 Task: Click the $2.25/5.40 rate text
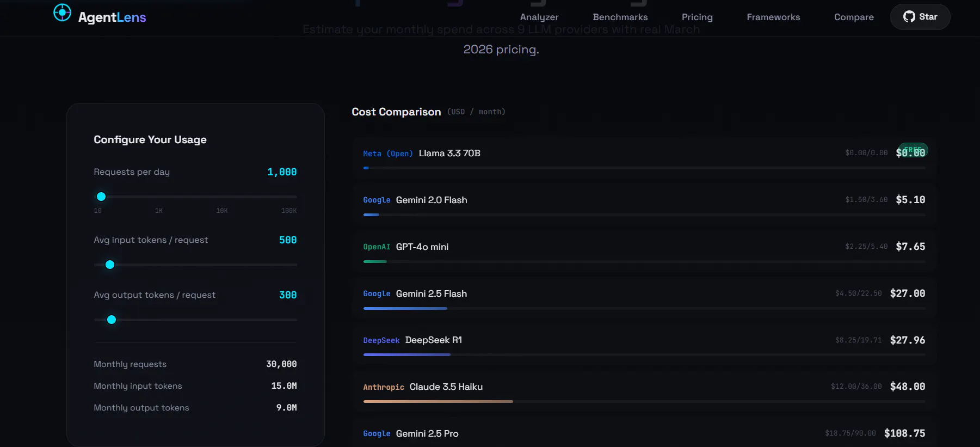(866, 247)
